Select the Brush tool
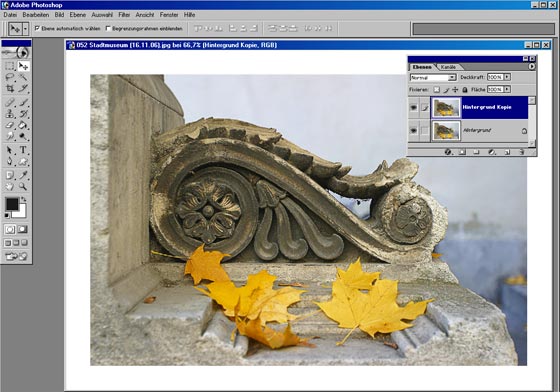This screenshot has height=392, width=560. point(23,103)
